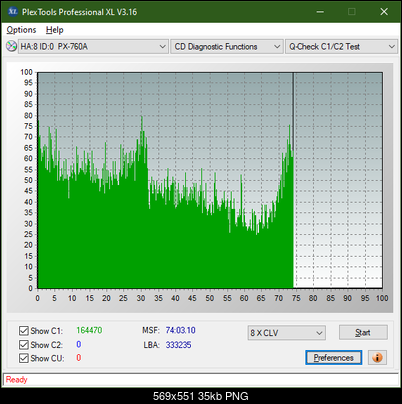Screen dimensions: 402x404
Task: Open the orange info button
Action: tap(377, 358)
